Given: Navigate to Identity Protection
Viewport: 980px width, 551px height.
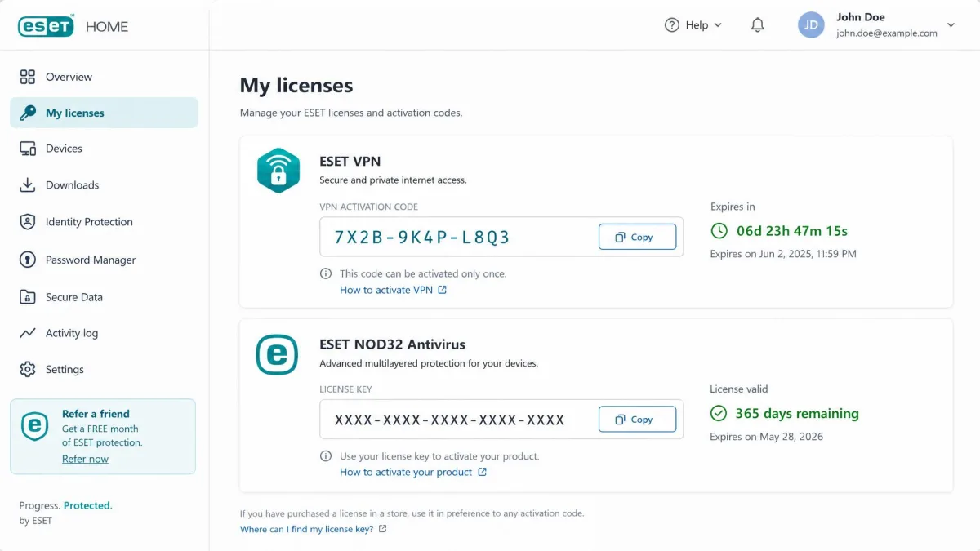Looking at the screenshot, I should pos(104,222).
